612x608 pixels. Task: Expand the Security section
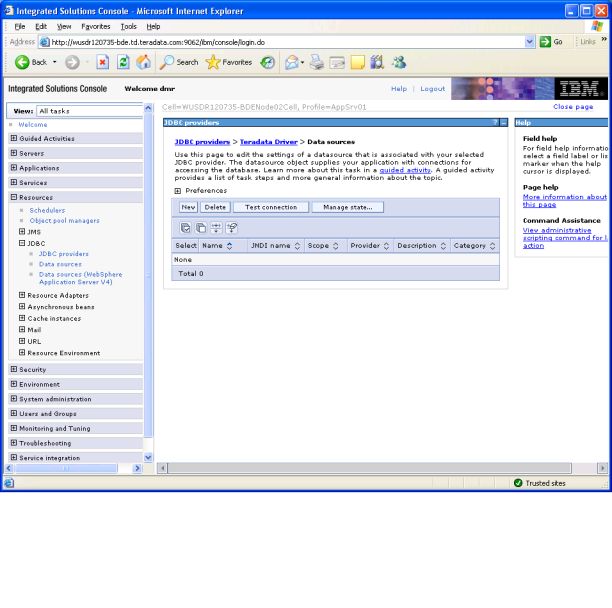click(x=14, y=369)
